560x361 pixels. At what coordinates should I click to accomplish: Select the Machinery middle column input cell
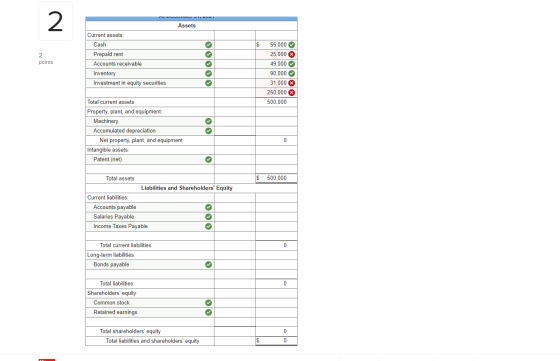[235, 121]
